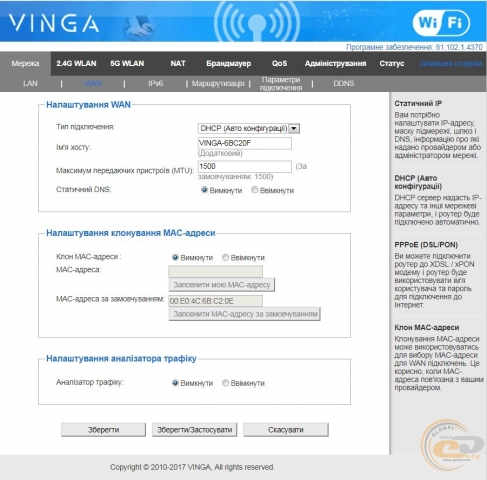Go to Домашня сторінка link
Image resolution: width=487 pixels, height=480 pixels.
(x=451, y=63)
